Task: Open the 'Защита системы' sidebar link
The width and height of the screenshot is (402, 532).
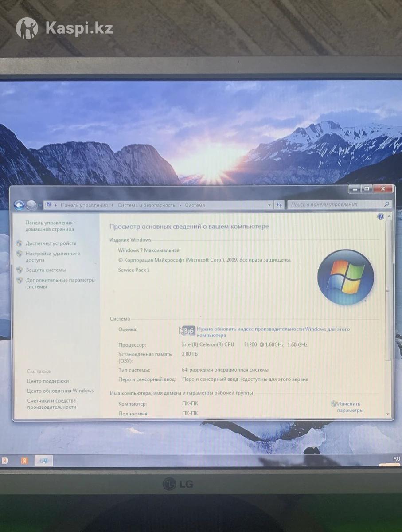Action: [46, 270]
